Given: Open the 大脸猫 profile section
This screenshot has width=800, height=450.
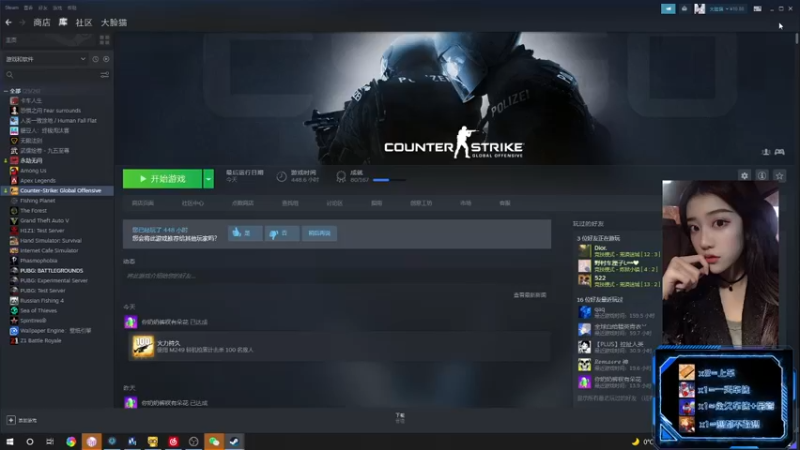Looking at the screenshot, I should pos(114,22).
